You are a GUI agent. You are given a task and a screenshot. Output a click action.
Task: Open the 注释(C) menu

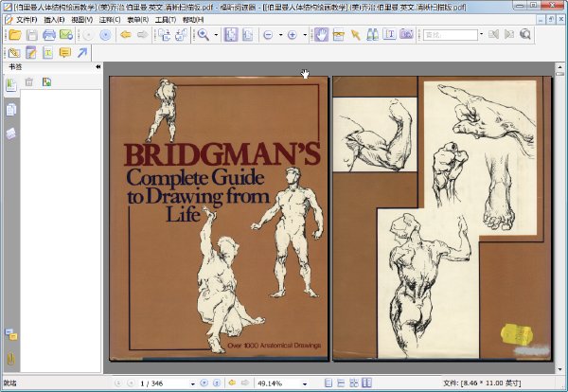tap(110, 20)
